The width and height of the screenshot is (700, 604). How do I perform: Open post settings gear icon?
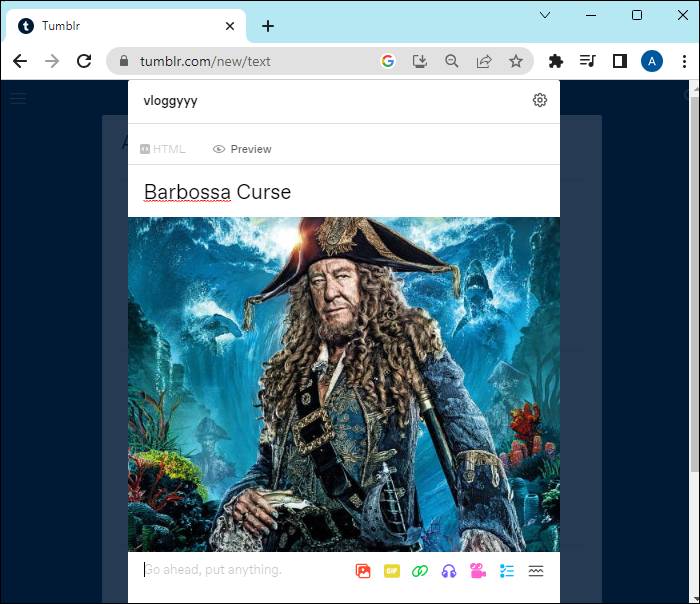[540, 100]
